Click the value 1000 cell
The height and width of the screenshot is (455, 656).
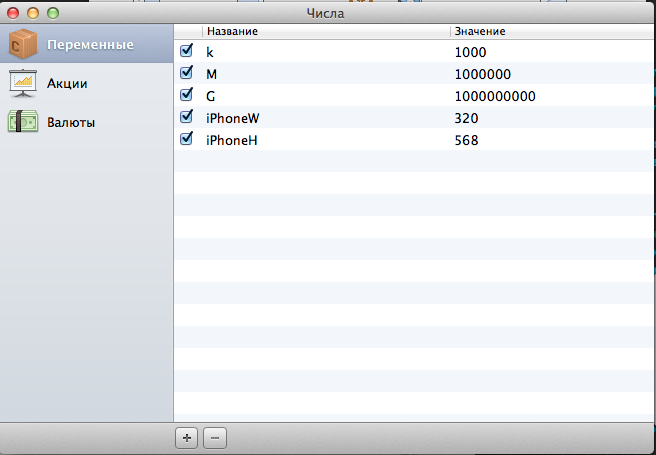coord(470,52)
